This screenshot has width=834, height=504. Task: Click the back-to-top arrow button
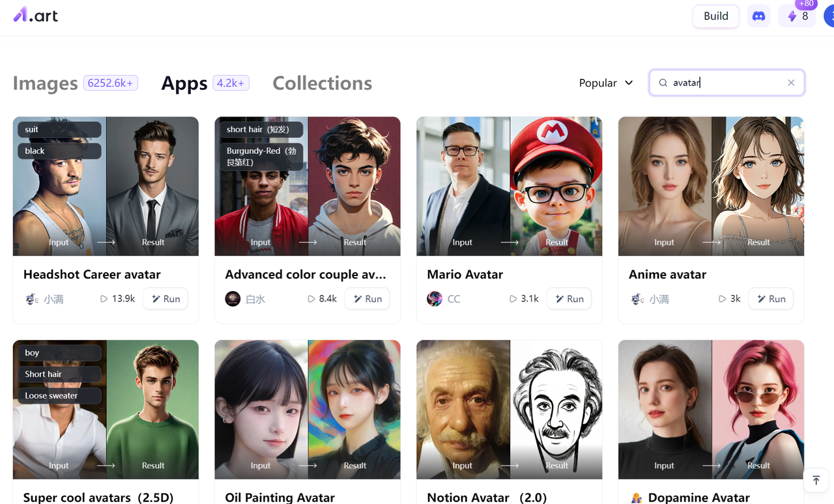pyautogui.click(x=816, y=481)
